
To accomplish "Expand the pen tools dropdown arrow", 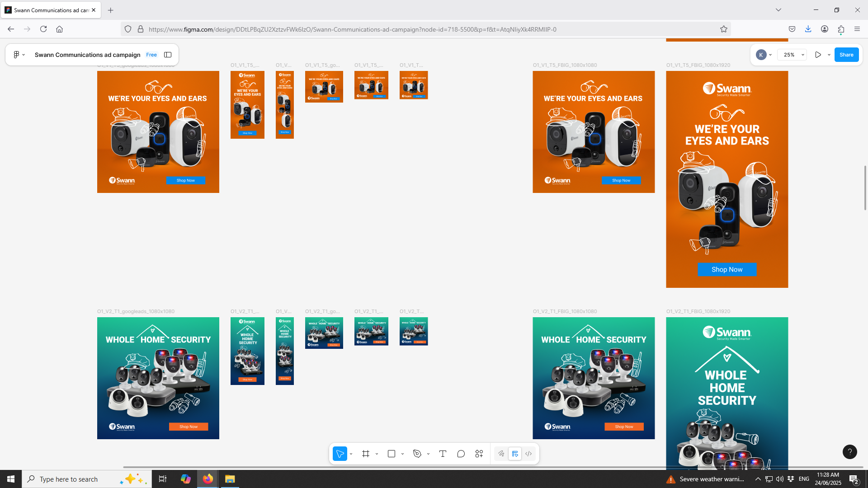I will 428,454.
